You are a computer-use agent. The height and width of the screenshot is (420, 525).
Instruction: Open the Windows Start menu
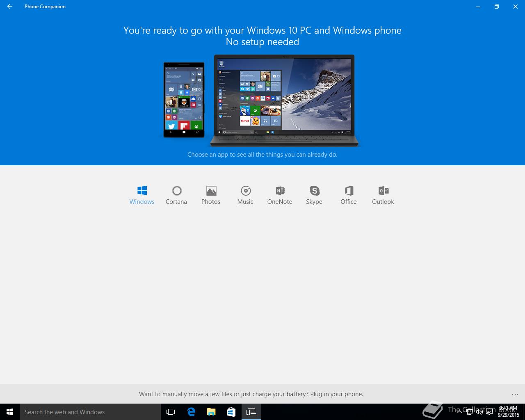pos(10,412)
